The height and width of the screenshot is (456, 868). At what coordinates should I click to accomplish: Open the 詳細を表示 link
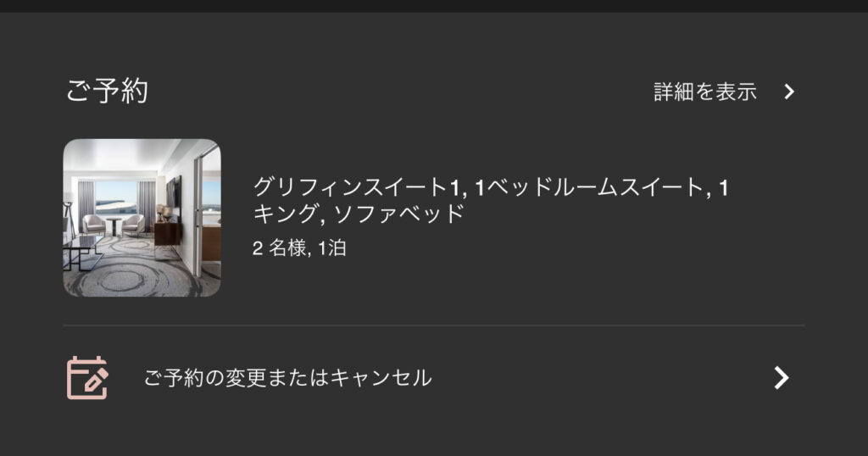click(x=704, y=92)
